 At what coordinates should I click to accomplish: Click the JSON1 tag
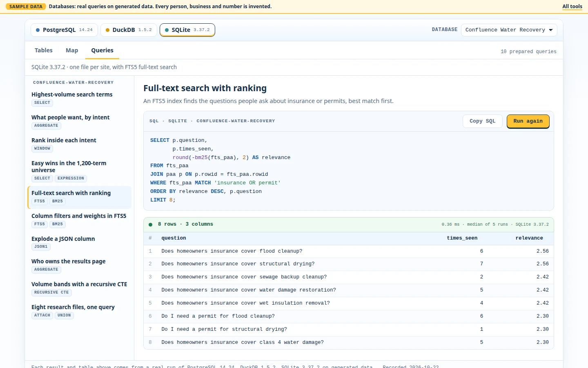pyautogui.click(x=41, y=247)
